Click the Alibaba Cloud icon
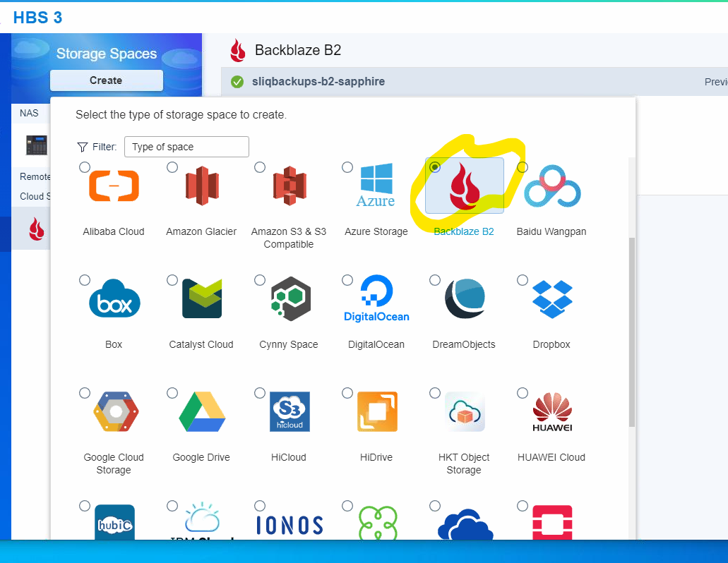The height and width of the screenshot is (563, 728). tap(114, 186)
